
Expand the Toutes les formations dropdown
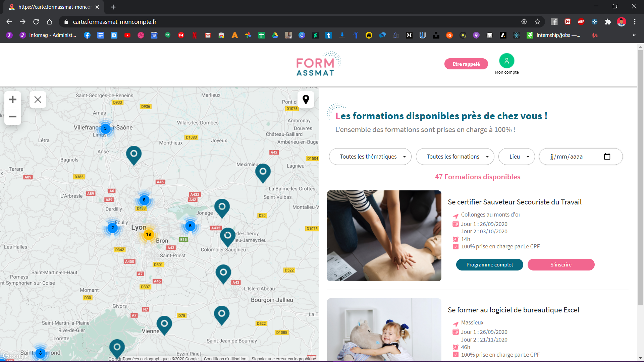(x=455, y=157)
